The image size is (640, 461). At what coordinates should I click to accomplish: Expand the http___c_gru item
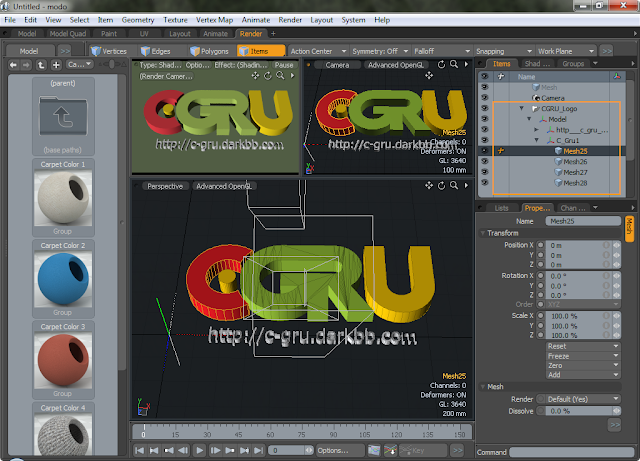537,130
